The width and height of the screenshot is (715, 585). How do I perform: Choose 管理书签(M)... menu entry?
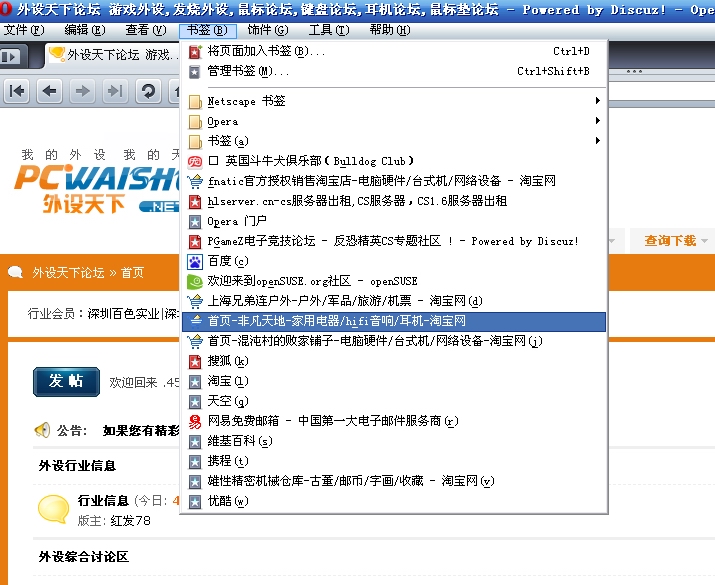(394, 72)
